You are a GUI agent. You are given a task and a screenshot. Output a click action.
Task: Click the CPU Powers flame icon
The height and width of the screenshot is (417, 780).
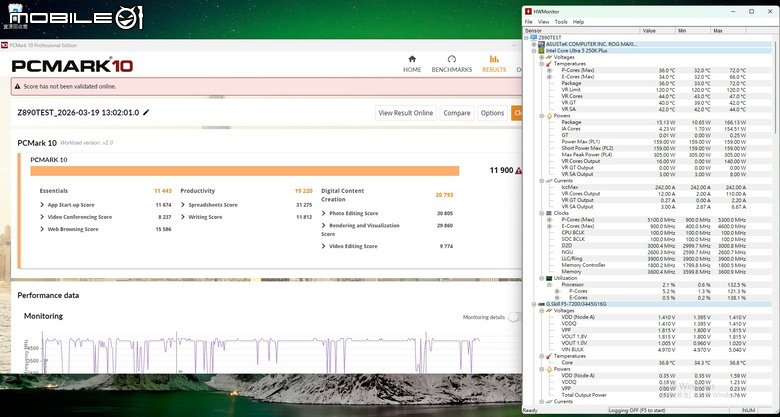tap(549, 116)
